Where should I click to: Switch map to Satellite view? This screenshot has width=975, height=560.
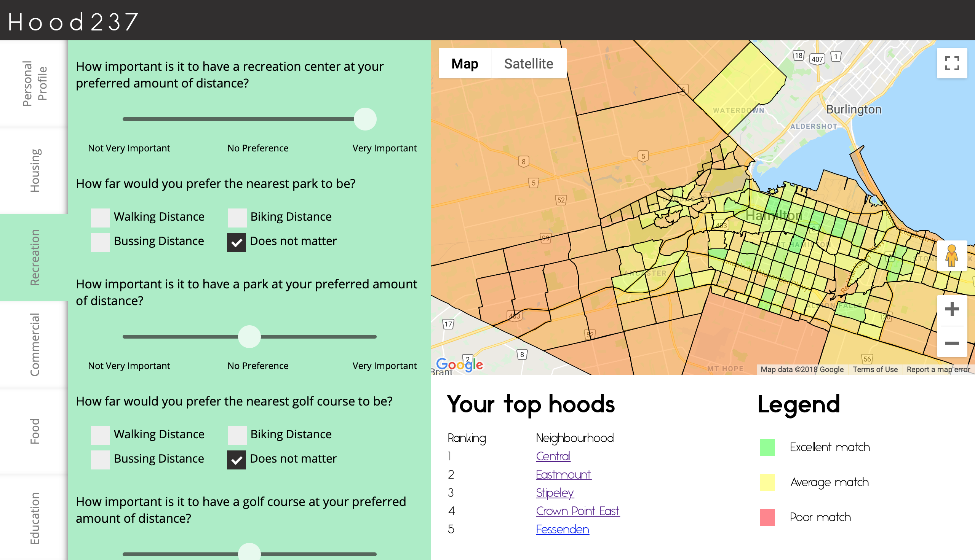click(x=528, y=64)
